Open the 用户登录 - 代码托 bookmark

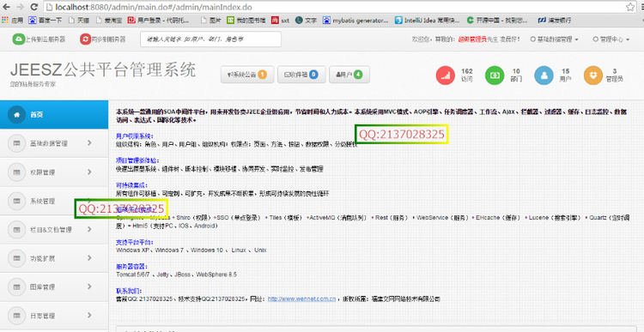158,20
